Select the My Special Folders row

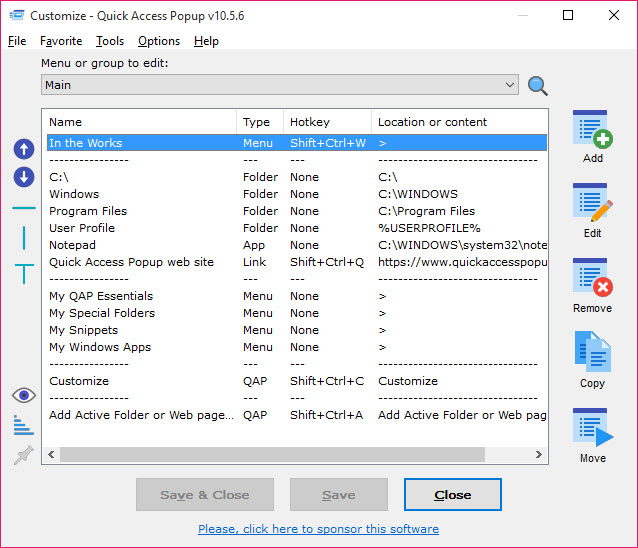point(297,313)
